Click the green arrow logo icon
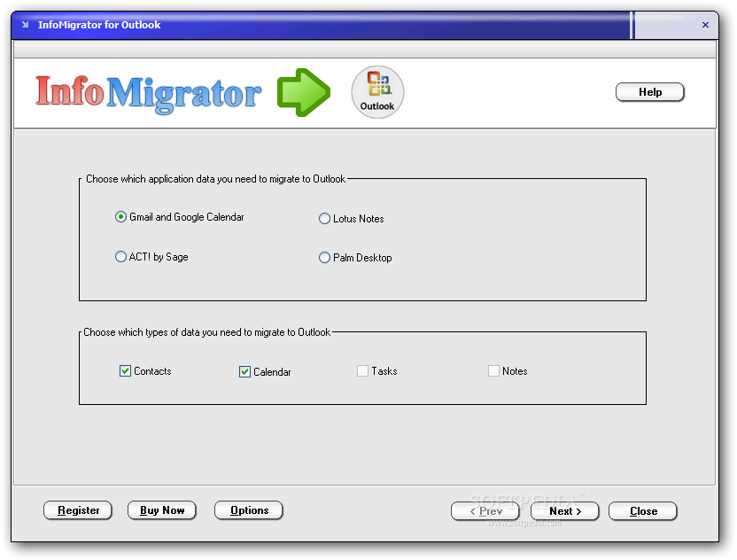The image size is (737, 560). [304, 93]
